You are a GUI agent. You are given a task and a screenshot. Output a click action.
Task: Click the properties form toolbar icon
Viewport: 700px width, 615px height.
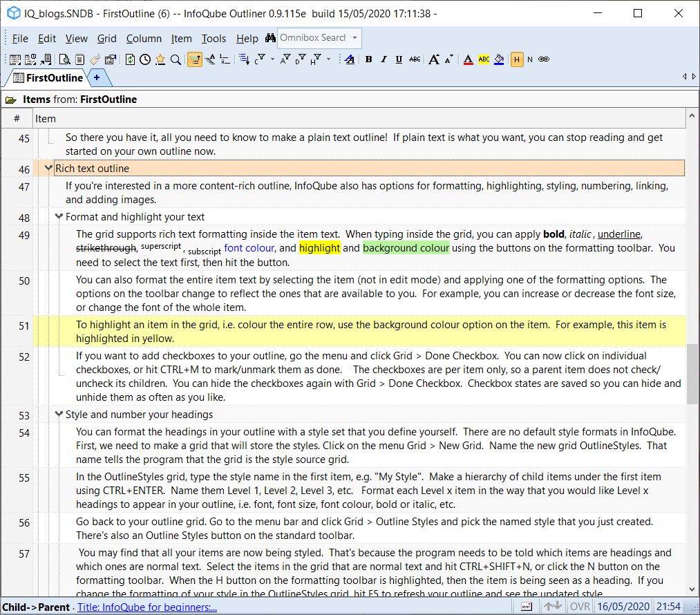[x=111, y=59]
